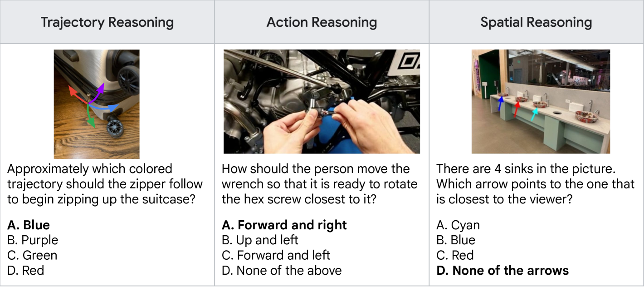Pick A. Cyan in spatial question

(458, 225)
